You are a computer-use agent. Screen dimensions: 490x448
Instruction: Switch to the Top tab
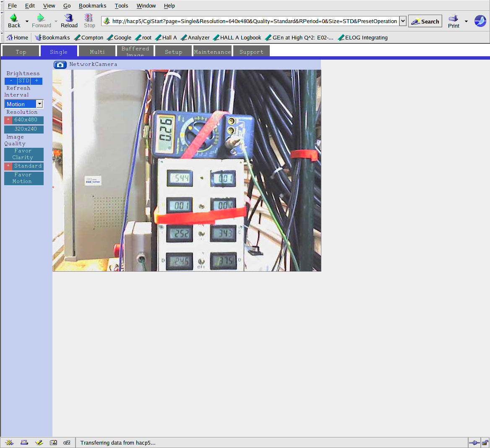coord(21,51)
